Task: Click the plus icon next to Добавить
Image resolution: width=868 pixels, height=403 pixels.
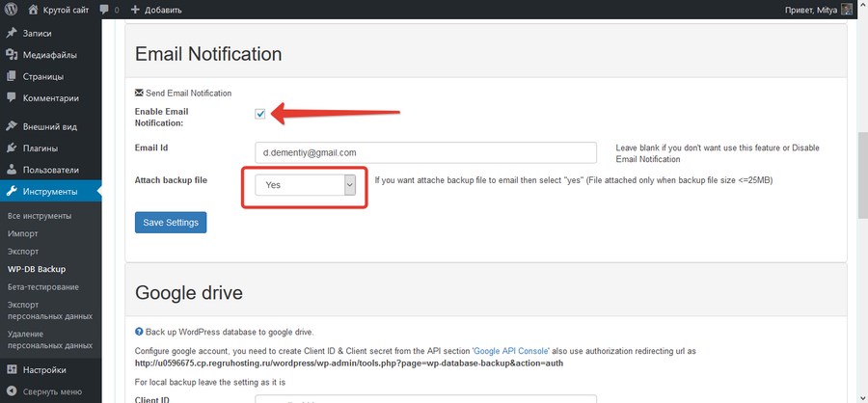Action: [x=135, y=10]
